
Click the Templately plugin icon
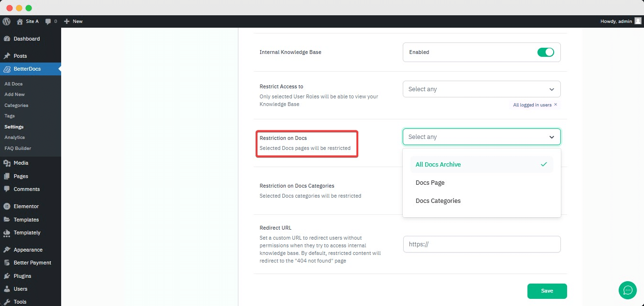(x=8, y=232)
